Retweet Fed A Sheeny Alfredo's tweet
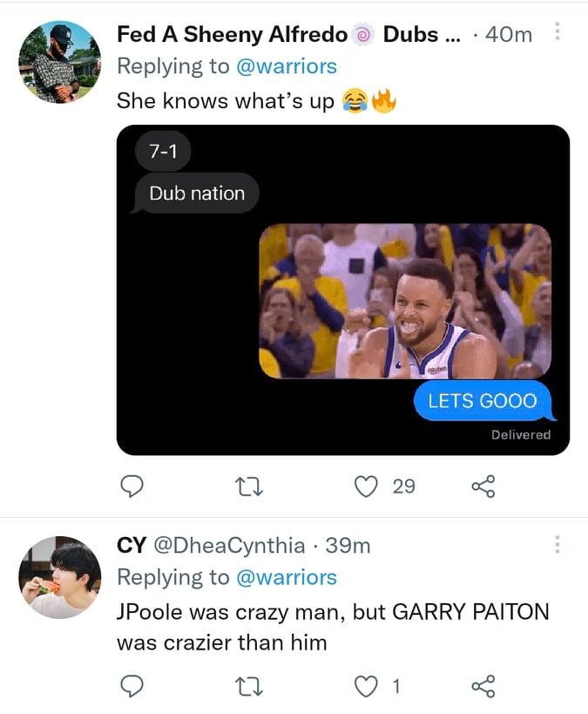The height and width of the screenshot is (714, 588). (x=249, y=486)
